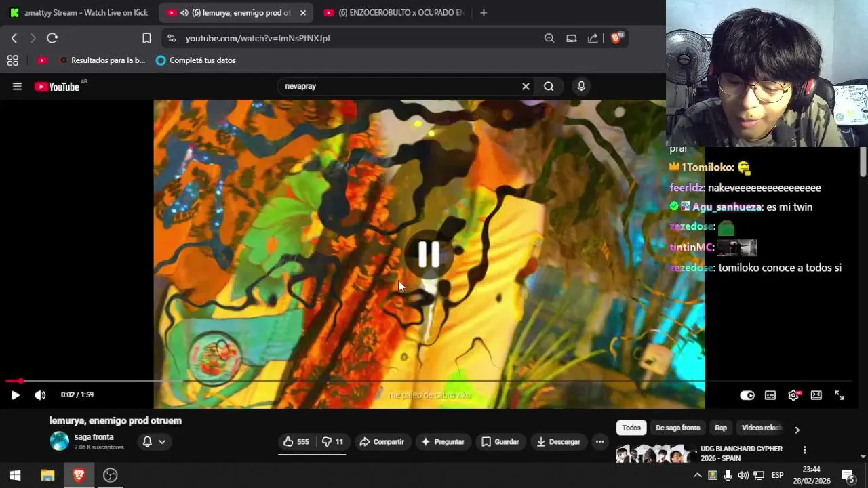This screenshot has width=868, height=488.
Task: Open taskbar volume control
Action: click(743, 475)
